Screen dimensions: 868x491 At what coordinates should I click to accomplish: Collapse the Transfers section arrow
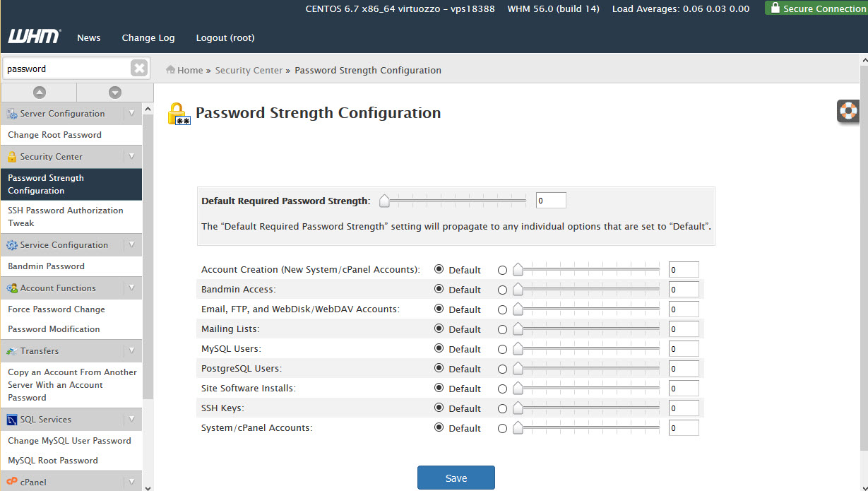coord(131,351)
